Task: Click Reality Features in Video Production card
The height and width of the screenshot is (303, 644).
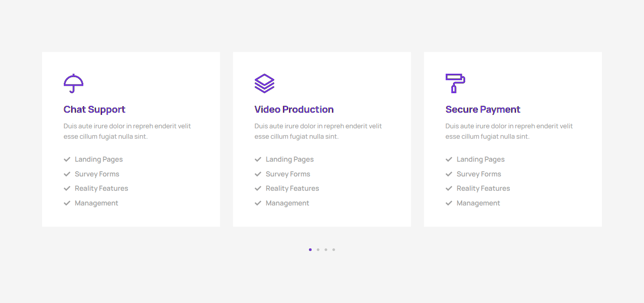Action: (x=292, y=189)
